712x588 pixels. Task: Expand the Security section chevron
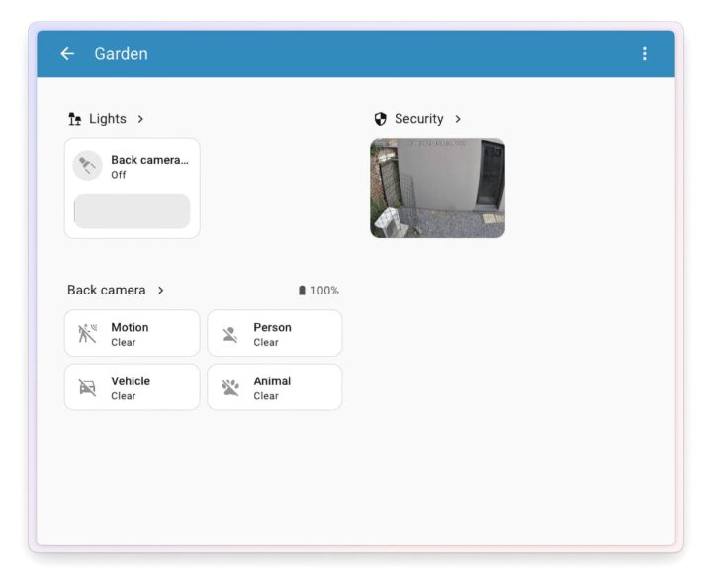pos(458,119)
